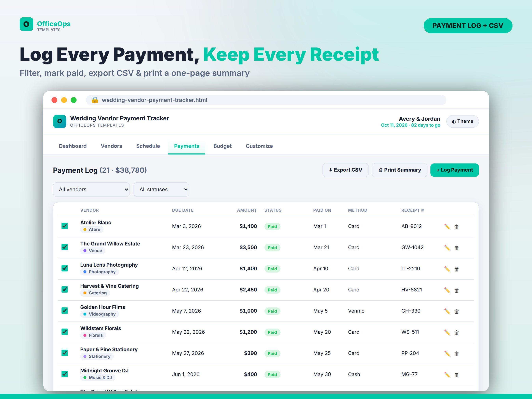The width and height of the screenshot is (532, 399).
Task: Toggle the Luna Lens Photography paid checkbox
Action: 65,268
